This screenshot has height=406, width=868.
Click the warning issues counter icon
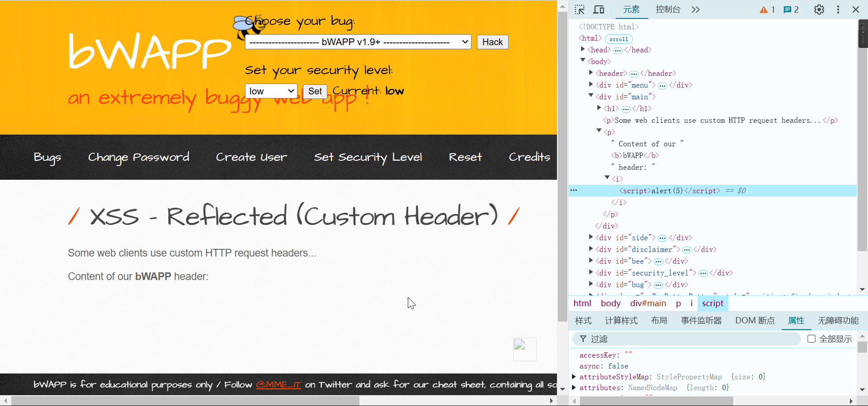[x=767, y=9]
